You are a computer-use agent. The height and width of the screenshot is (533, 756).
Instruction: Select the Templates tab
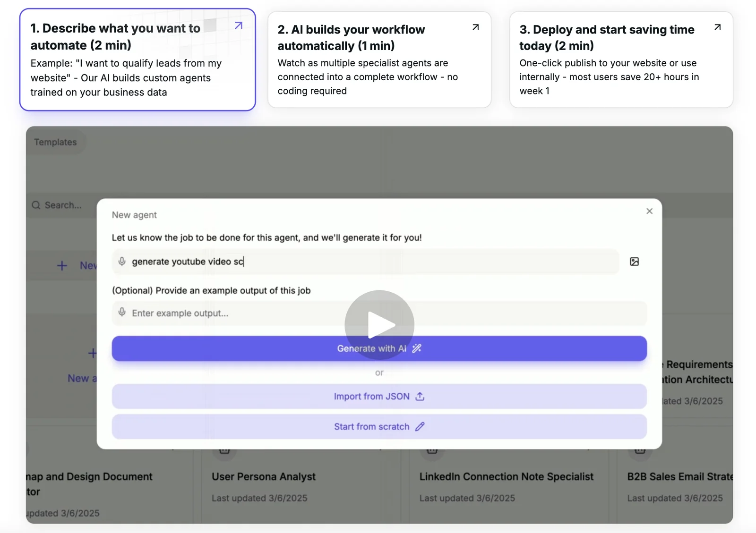point(55,142)
